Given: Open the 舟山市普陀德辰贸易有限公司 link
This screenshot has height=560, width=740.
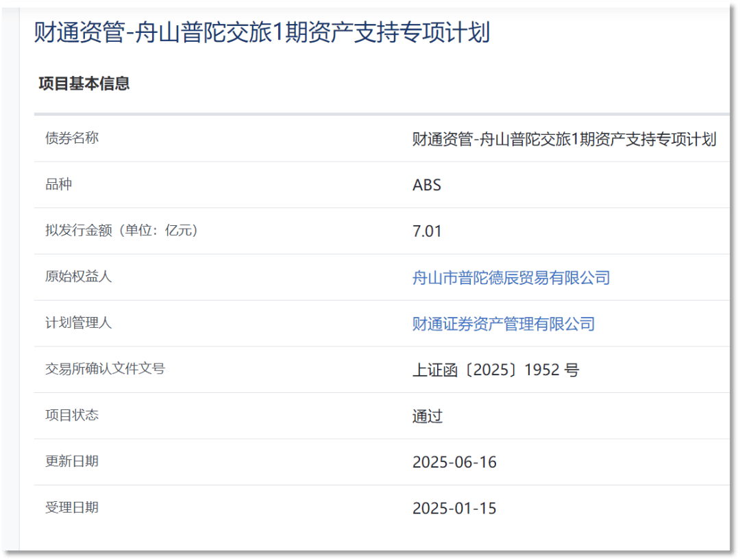Looking at the screenshot, I should coord(511,278).
